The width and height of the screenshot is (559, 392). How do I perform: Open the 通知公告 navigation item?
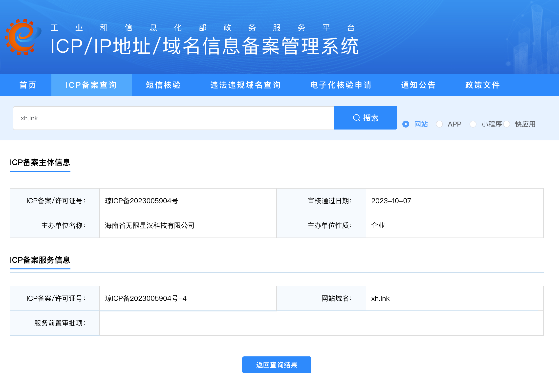pos(418,85)
